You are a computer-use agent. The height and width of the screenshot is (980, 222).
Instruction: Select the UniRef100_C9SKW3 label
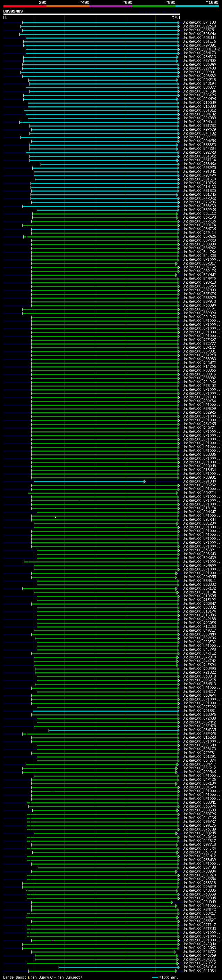[199, 554]
